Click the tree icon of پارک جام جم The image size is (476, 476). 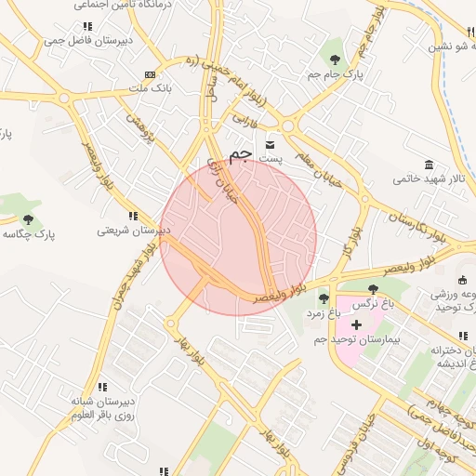(x=335, y=60)
